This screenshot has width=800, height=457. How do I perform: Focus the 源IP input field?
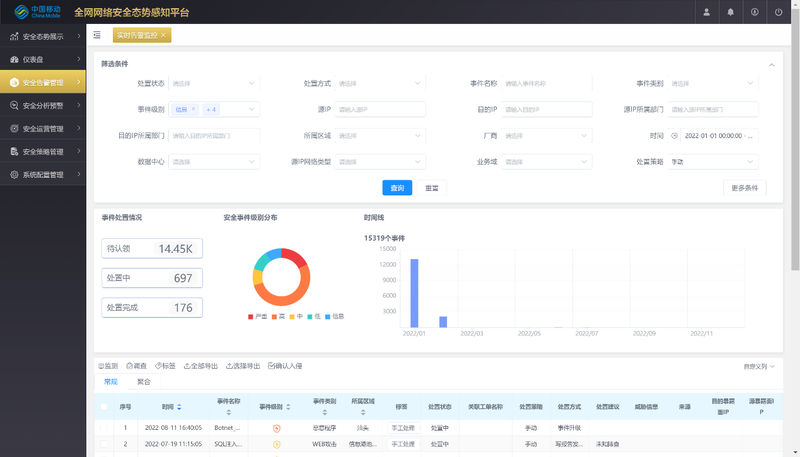click(x=380, y=109)
